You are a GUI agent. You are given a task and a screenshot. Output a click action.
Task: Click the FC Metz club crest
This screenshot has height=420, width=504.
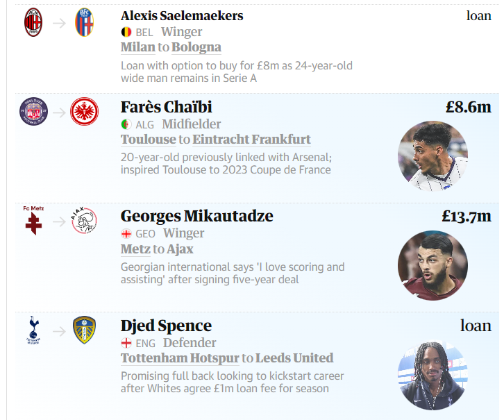pos(33,221)
